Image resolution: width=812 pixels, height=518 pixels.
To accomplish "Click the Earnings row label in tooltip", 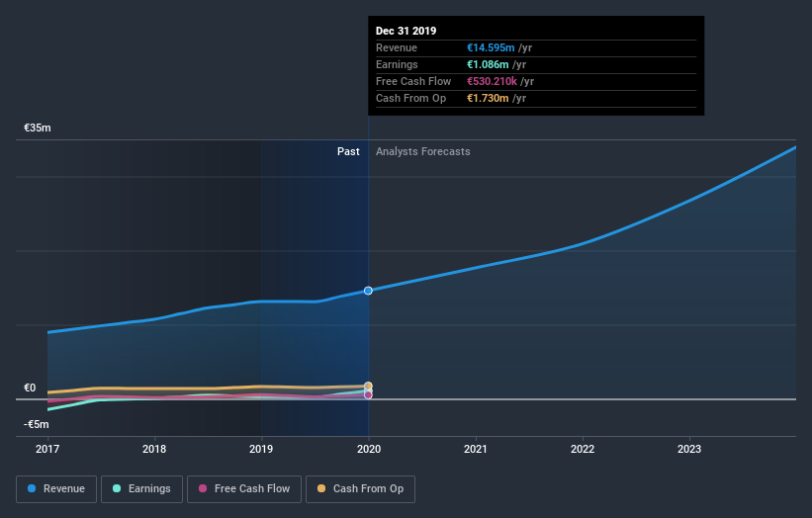I will point(397,64).
